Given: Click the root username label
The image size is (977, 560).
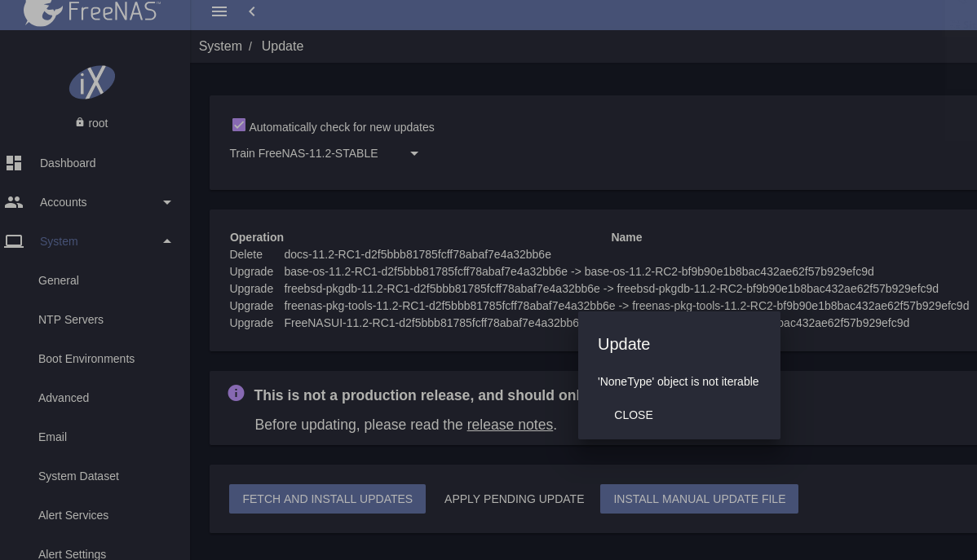Looking at the screenshot, I should [98, 123].
